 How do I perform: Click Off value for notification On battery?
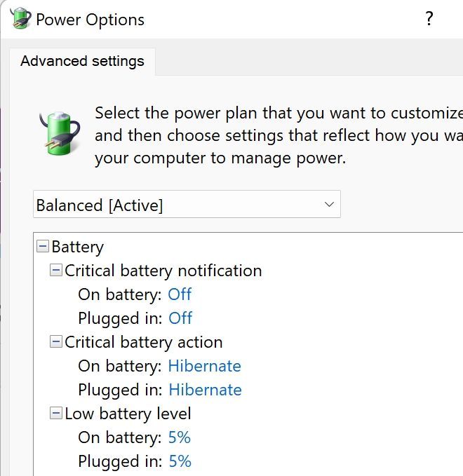click(x=180, y=294)
